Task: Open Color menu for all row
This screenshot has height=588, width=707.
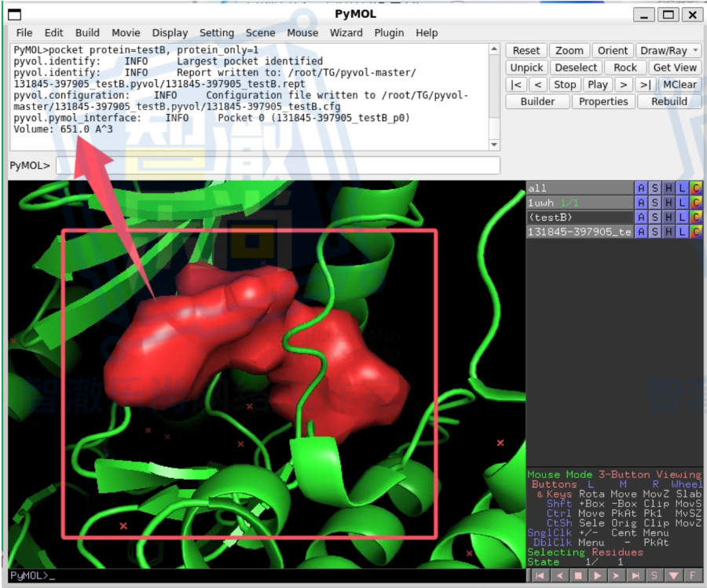Action: coord(696,188)
